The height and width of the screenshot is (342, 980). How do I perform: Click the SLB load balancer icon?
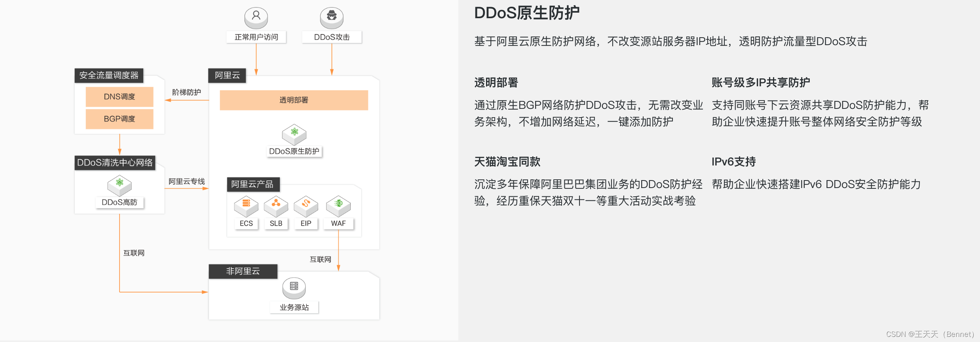pos(276,205)
